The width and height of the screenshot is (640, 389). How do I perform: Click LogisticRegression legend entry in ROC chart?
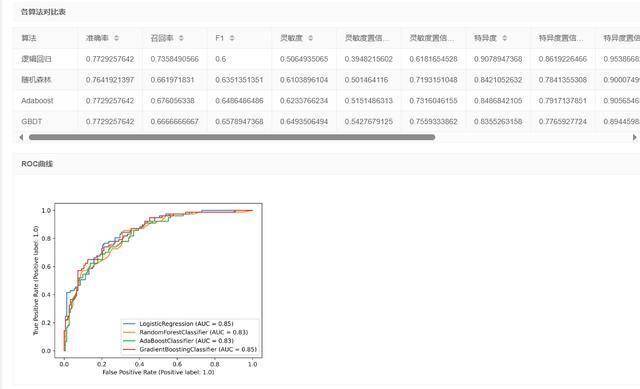tap(178, 324)
